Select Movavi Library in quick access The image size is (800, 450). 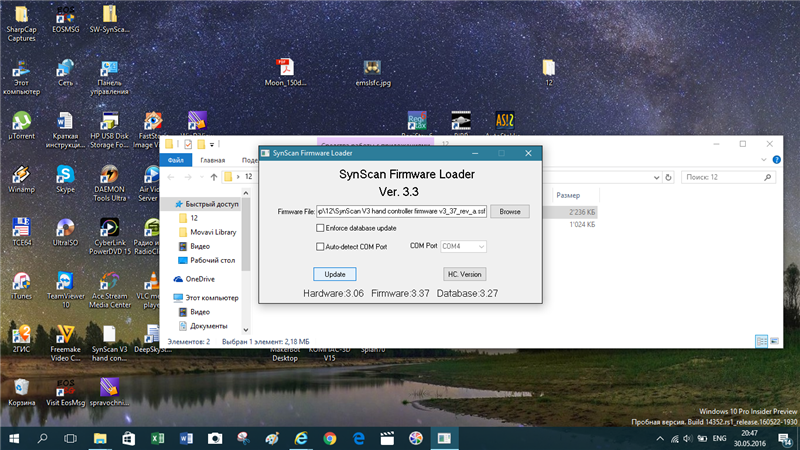pyautogui.click(x=212, y=231)
